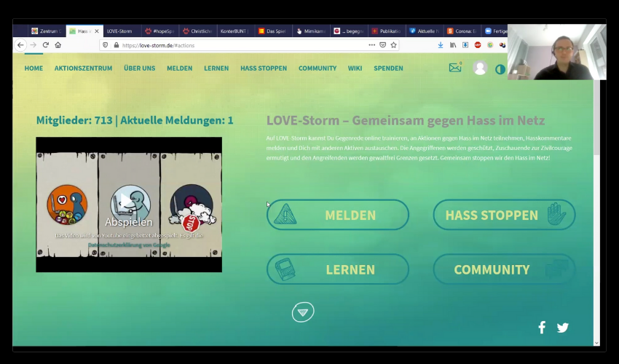This screenshot has width=619, height=364.
Task: Click the large LERNEN button
Action: 337,269
